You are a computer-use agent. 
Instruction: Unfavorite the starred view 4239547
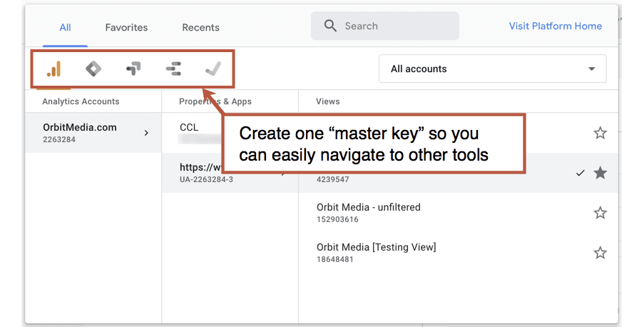600,173
